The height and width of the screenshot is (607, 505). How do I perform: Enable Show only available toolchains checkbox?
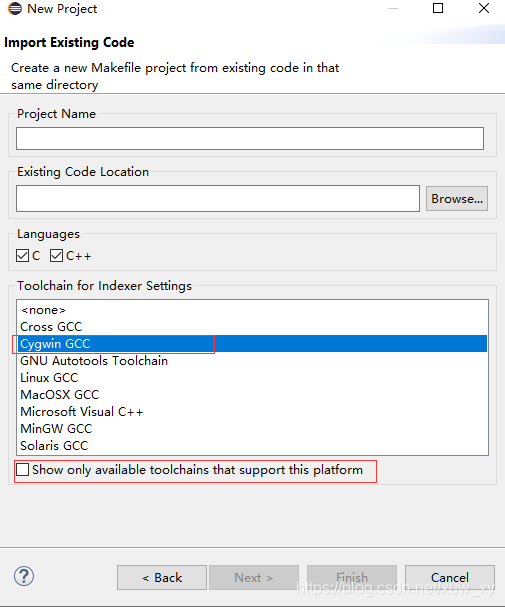(x=22, y=470)
